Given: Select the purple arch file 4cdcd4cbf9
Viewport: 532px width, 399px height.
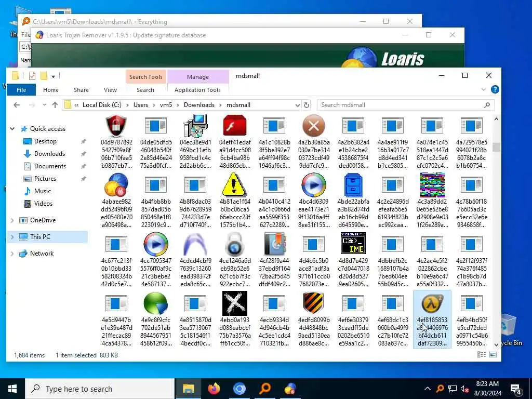Looking at the screenshot, I should point(195,260).
